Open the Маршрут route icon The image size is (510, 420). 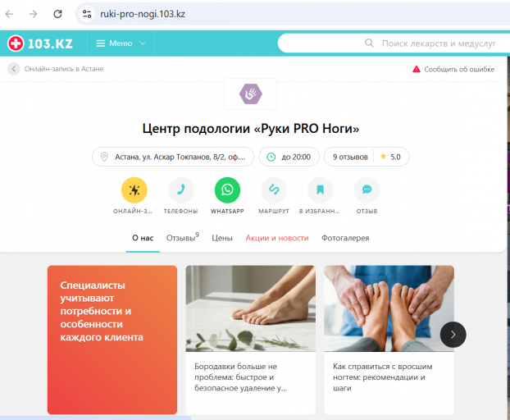(x=274, y=190)
